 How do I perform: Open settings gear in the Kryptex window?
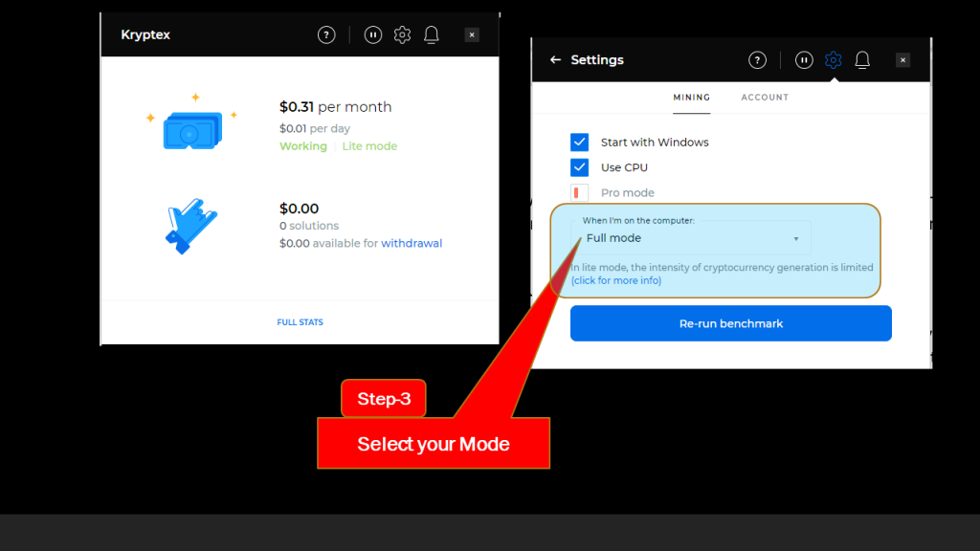tap(403, 35)
